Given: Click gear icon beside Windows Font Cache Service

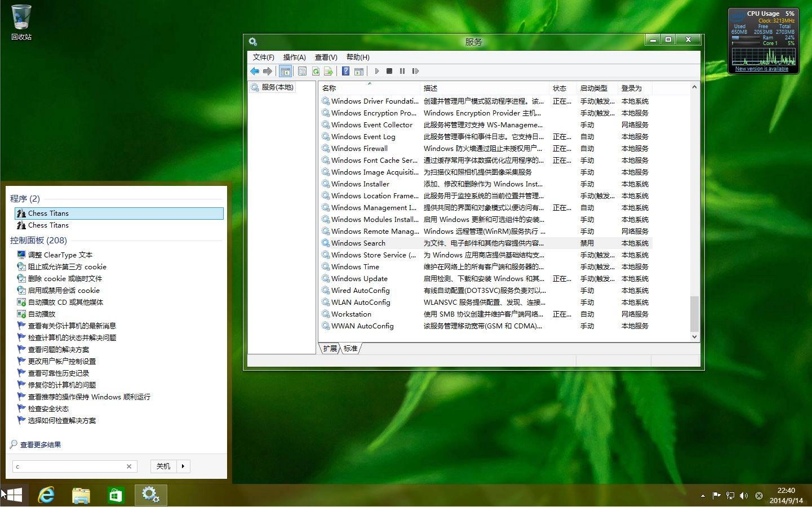Looking at the screenshot, I should click(326, 161).
